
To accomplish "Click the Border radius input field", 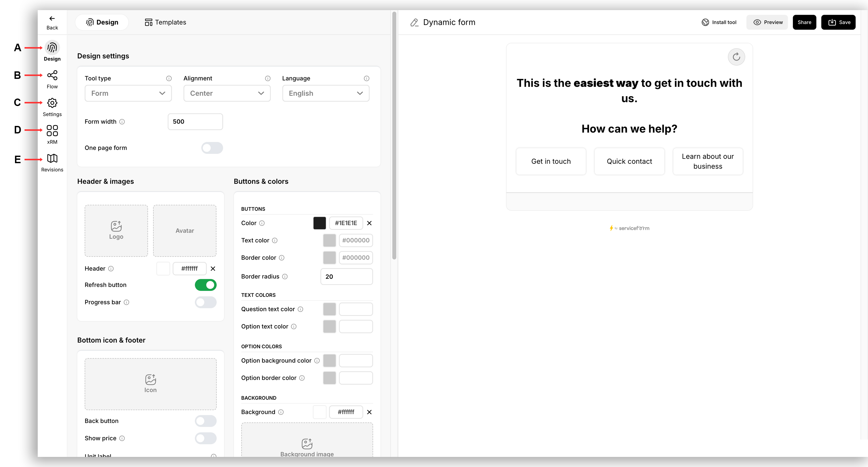I will point(346,276).
